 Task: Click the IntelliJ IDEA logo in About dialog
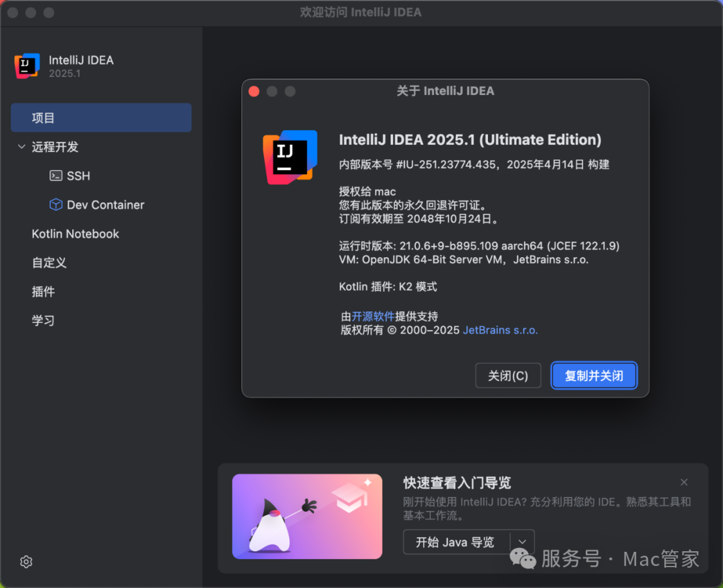[x=289, y=157]
